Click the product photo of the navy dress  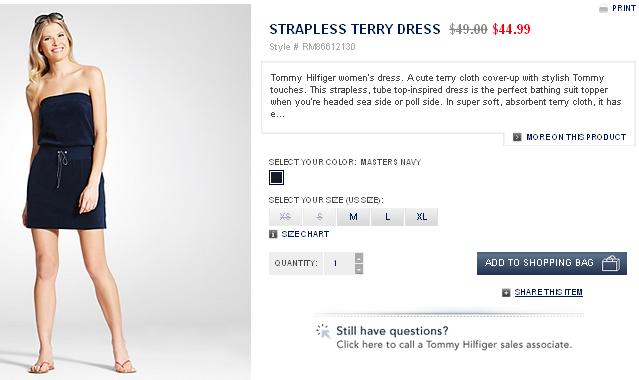[126, 192]
